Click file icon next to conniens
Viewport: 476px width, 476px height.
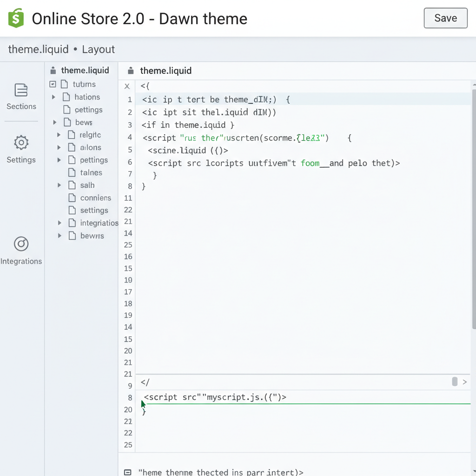(x=72, y=198)
